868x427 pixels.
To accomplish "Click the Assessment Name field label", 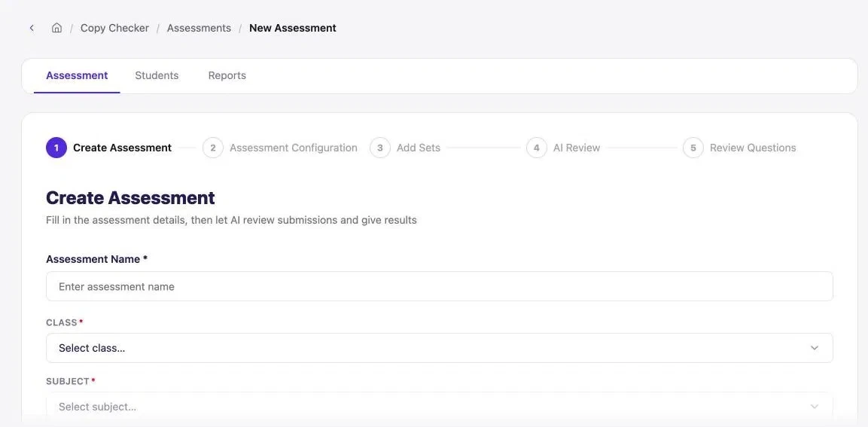I will 97,259.
